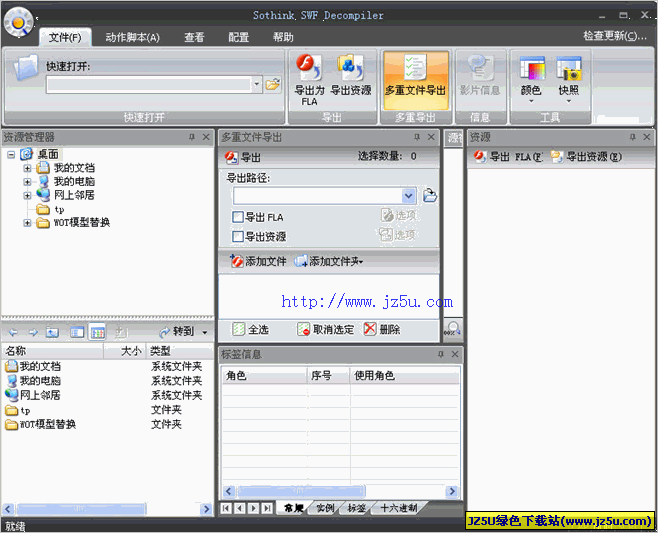Select the tp folder in tree

[59, 209]
